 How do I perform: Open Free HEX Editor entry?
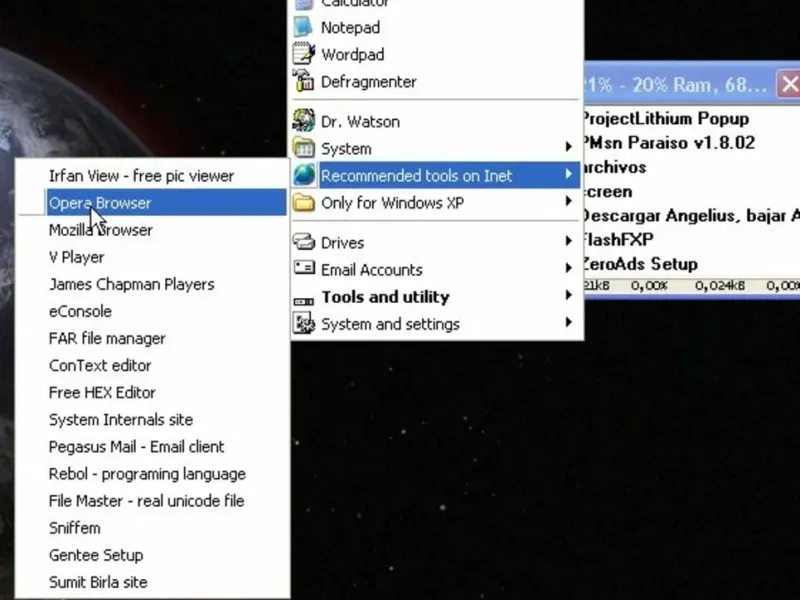[153, 392]
